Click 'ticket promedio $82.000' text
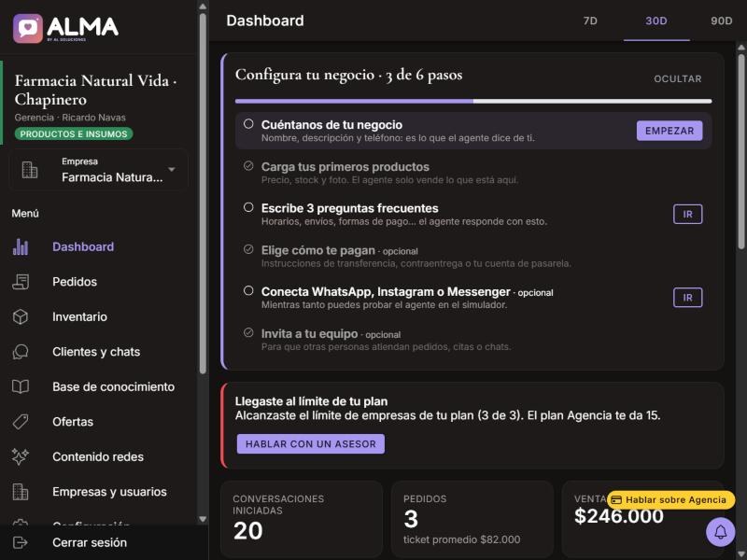 pyautogui.click(x=461, y=540)
